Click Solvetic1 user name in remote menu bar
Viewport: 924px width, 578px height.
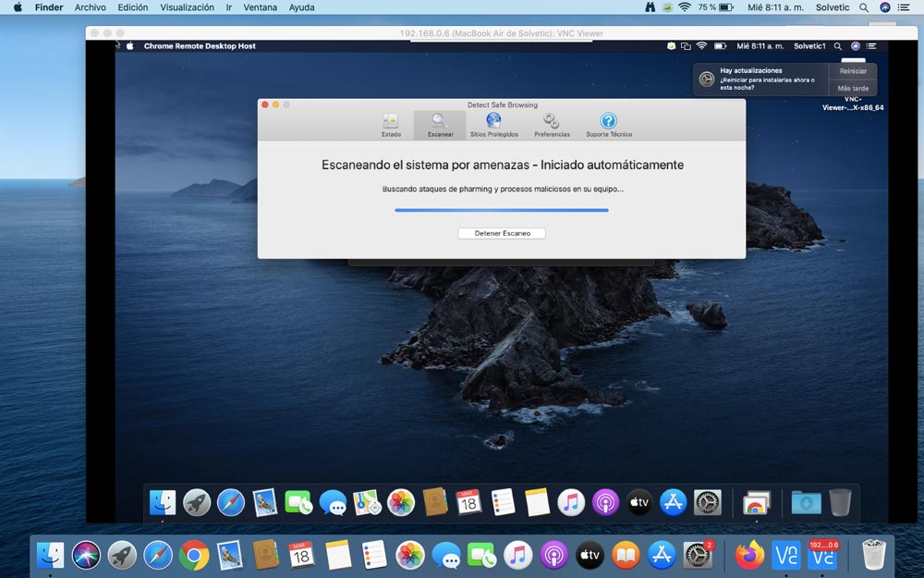click(809, 46)
